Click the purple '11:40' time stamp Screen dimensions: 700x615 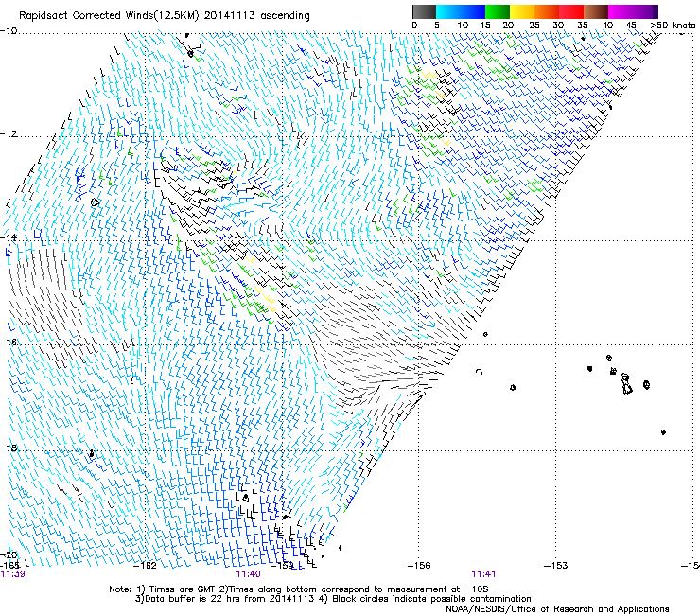pos(248,574)
